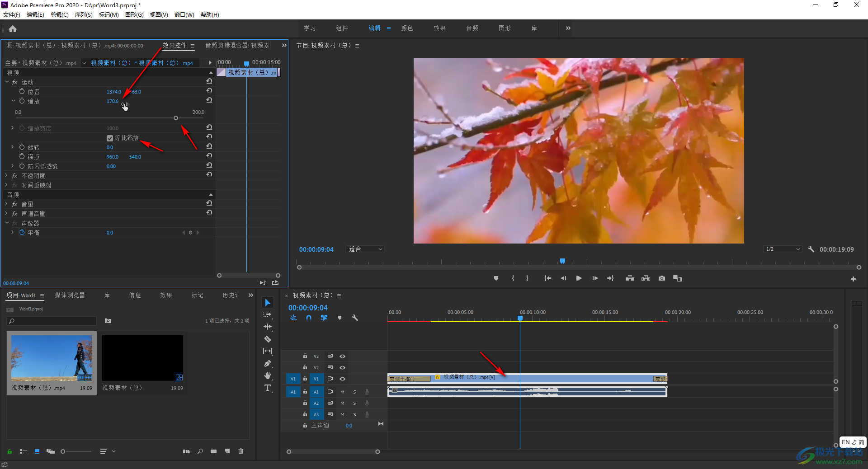This screenshot has height=469, width=868.
Task: Click the Extract button
Action: 646,278
